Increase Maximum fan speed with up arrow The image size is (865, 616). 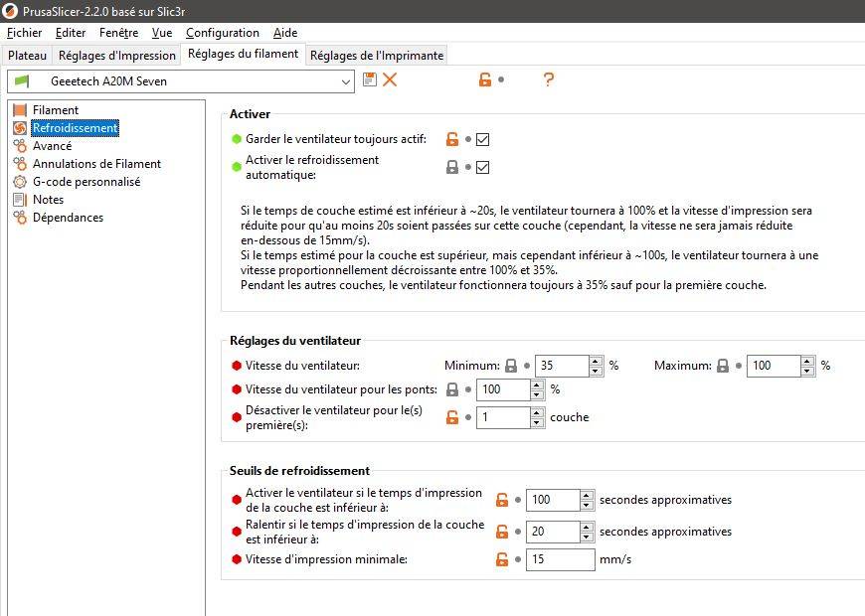(x=807, y=361)
